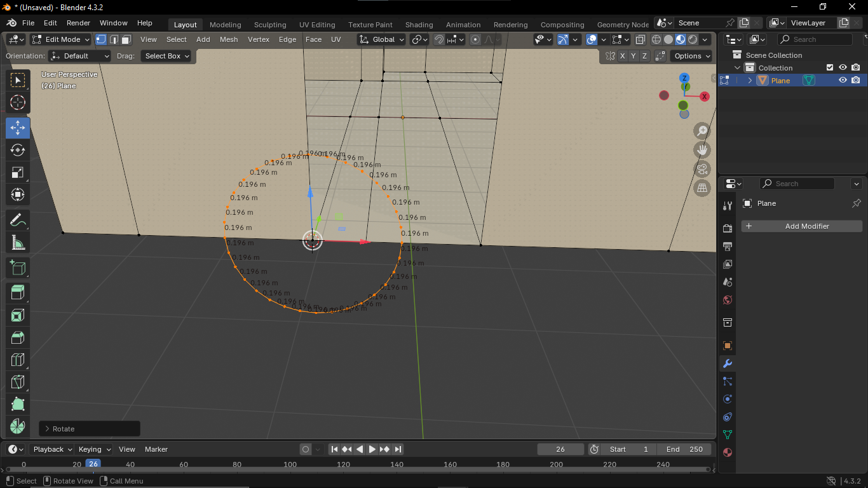Screen dimensions: 868x488
Task: Open the Mesh menu in viewport header
Action: [x=229, y=39]
